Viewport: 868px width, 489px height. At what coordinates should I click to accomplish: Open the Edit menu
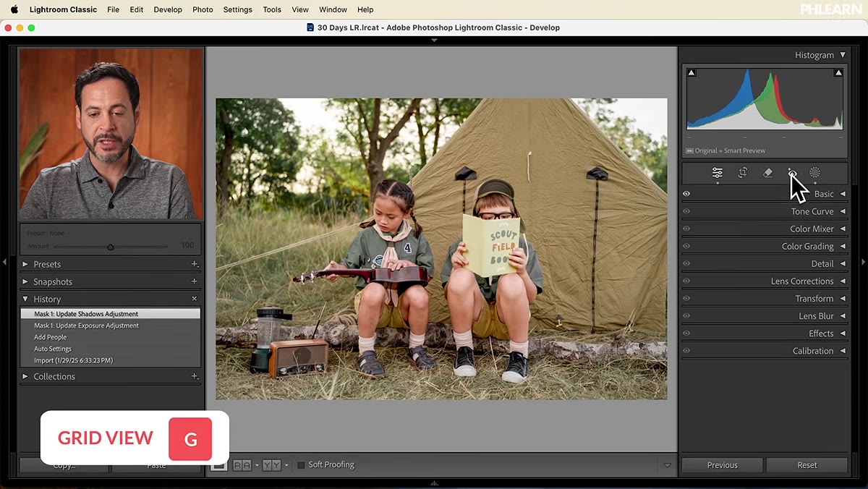pos(137,9)
